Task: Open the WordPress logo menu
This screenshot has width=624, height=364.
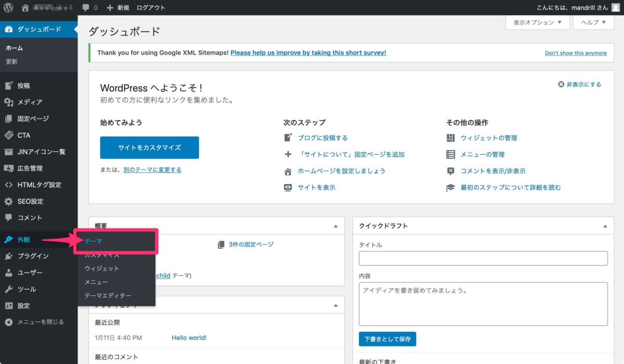Action: point(8,8)
